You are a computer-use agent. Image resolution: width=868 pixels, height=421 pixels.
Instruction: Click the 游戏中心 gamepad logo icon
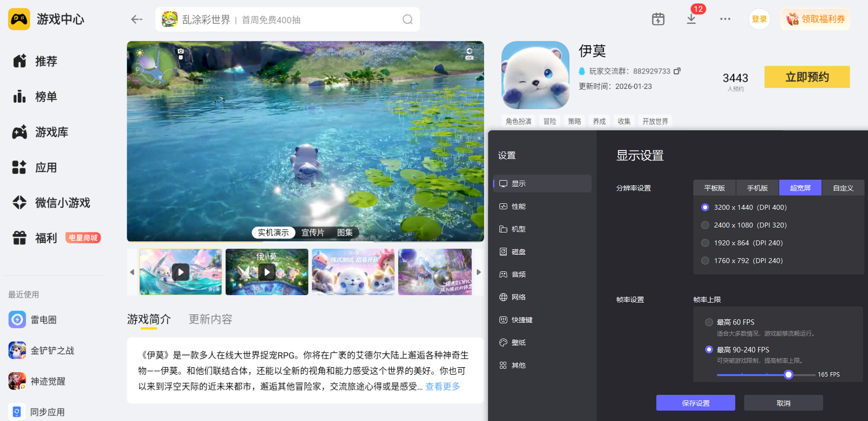point(19,19)
